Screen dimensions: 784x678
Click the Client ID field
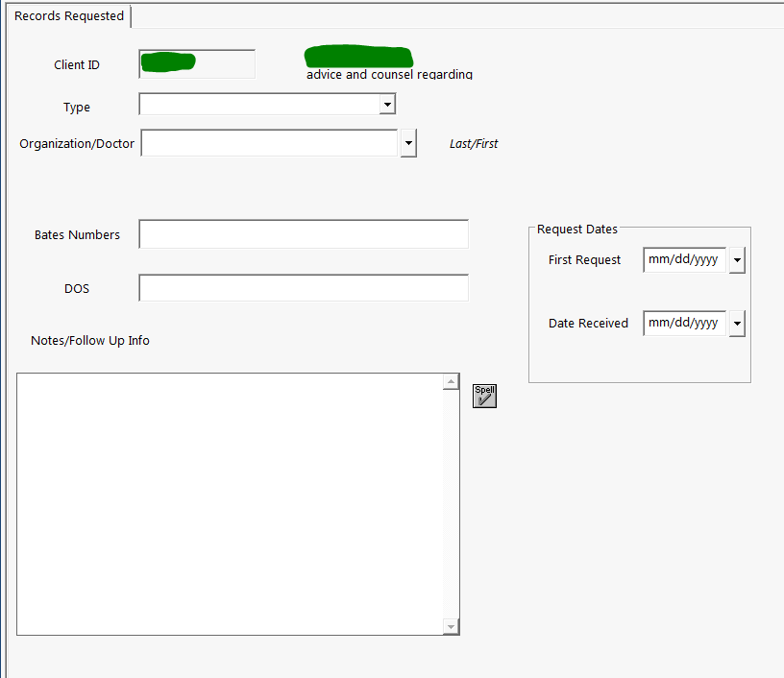point(197,64)
